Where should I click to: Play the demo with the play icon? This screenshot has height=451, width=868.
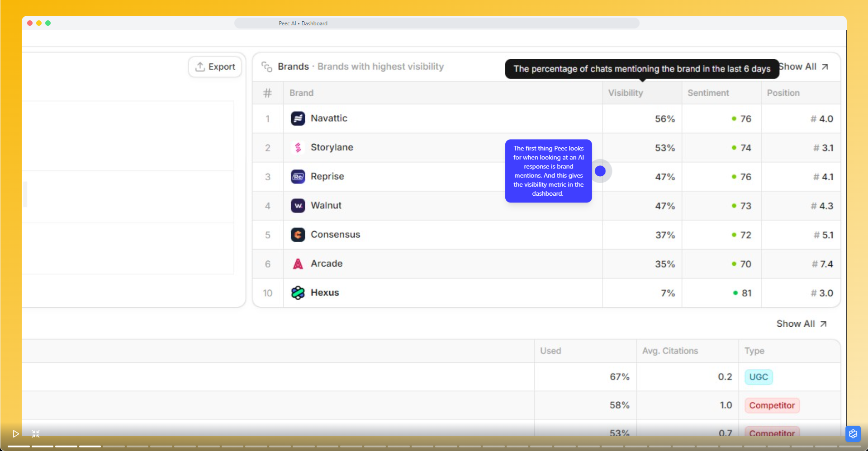pos(16,434)
